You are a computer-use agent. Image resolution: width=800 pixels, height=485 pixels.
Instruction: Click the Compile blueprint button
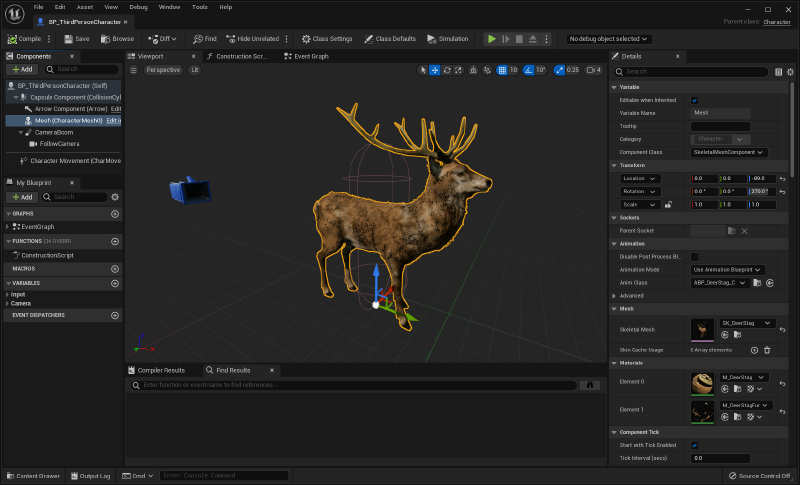click(x=24, y=39)
